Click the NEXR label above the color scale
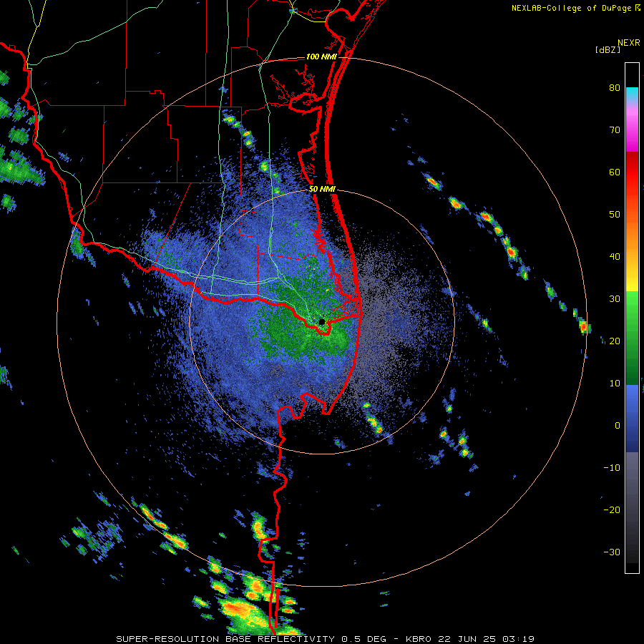This screenshot has height=644, width=644. [x=629, y=43]
